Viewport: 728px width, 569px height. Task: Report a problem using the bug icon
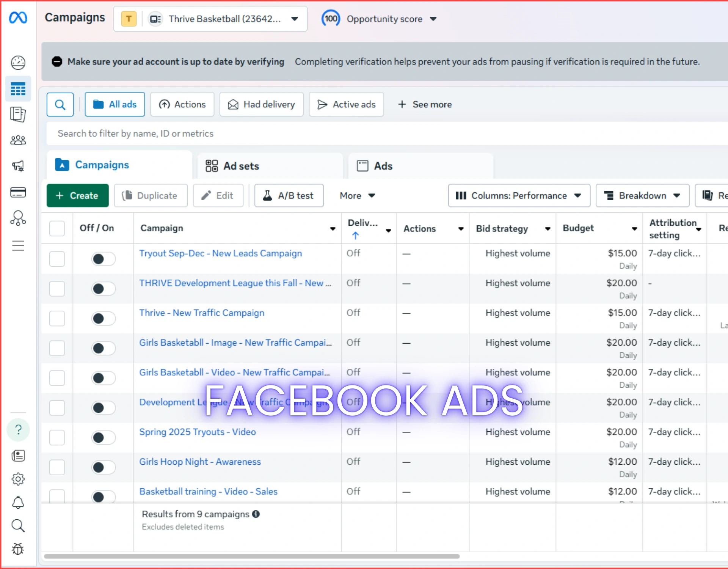coord(18,549)
